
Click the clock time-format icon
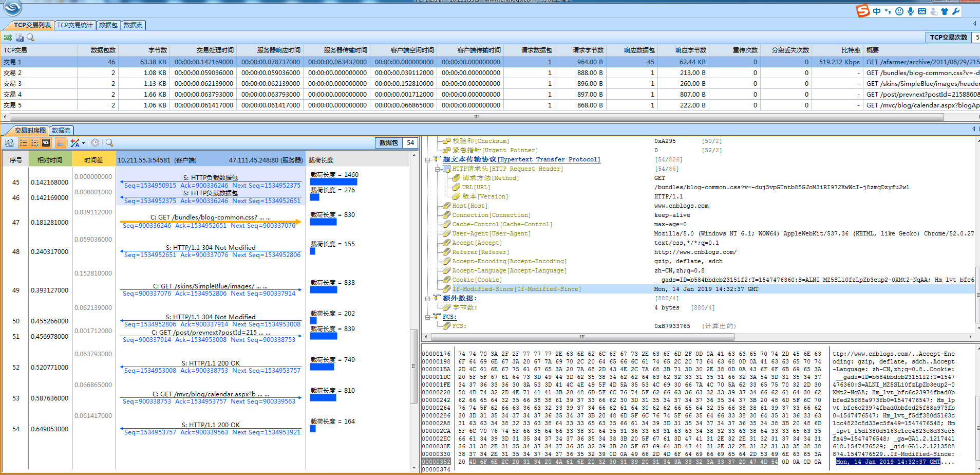[95, 143]
